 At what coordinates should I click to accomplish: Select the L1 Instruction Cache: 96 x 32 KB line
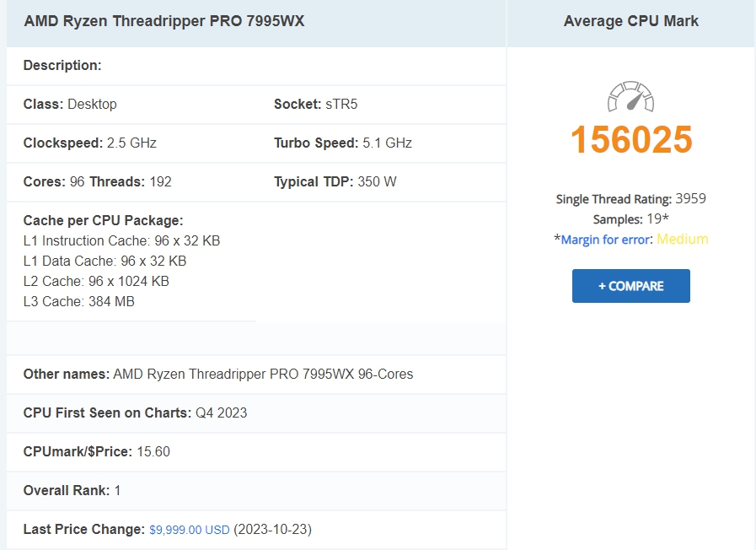[121, 240]
